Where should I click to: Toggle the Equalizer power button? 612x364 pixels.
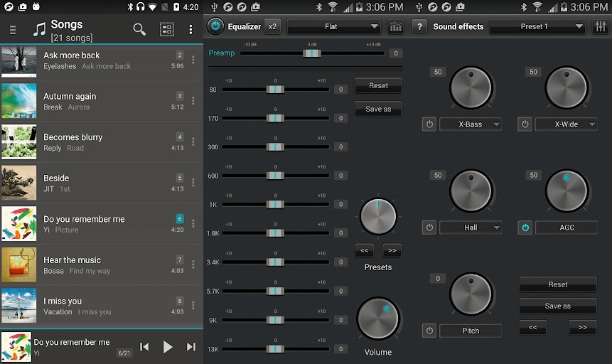pos(215,27)
